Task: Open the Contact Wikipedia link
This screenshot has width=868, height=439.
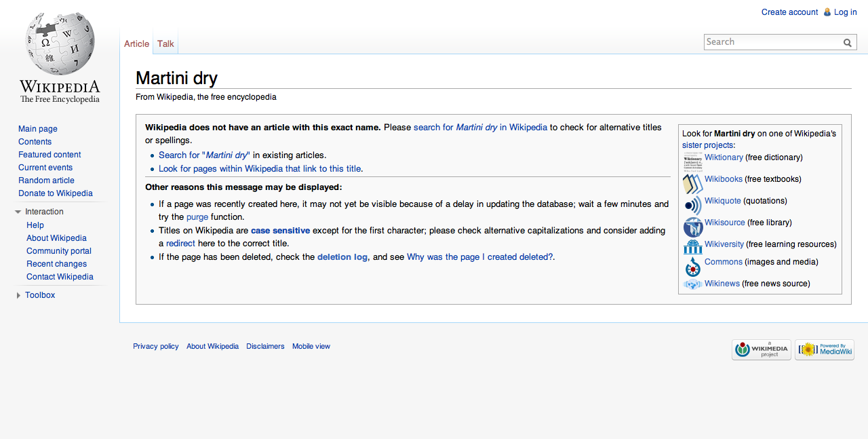Action: 60,277
